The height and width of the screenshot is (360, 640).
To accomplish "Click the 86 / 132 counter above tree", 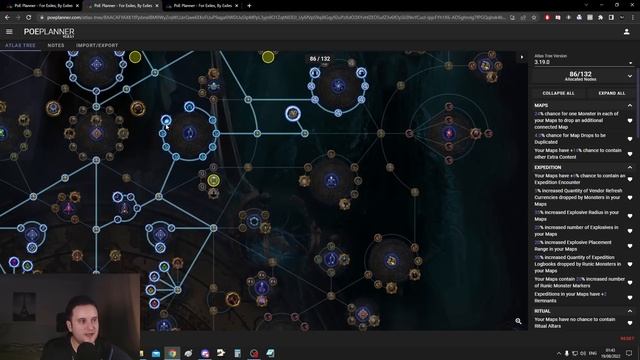I will (320, 59).
